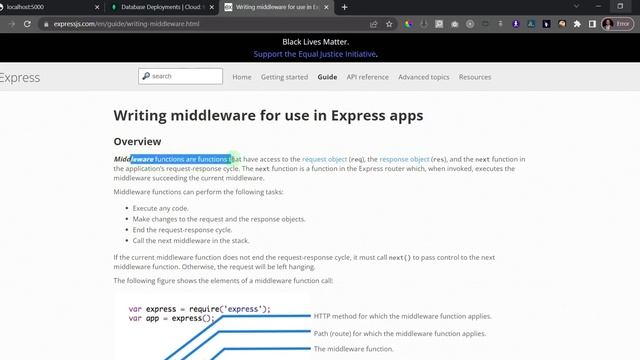Close the localhost:5000 tab

pyautogui.click(x=97, y=7)
